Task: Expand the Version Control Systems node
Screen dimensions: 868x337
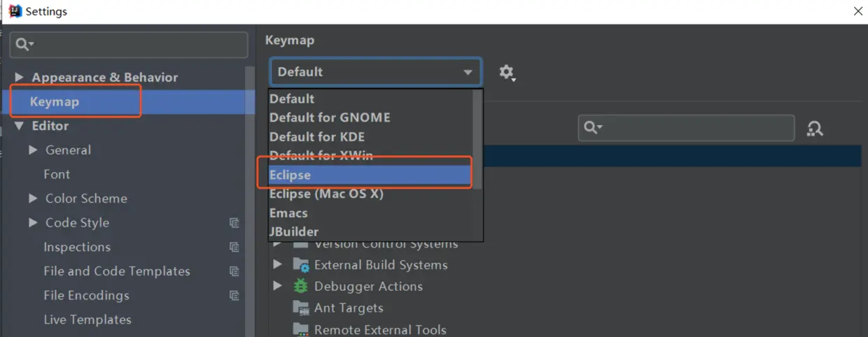Action: point(278,244)
